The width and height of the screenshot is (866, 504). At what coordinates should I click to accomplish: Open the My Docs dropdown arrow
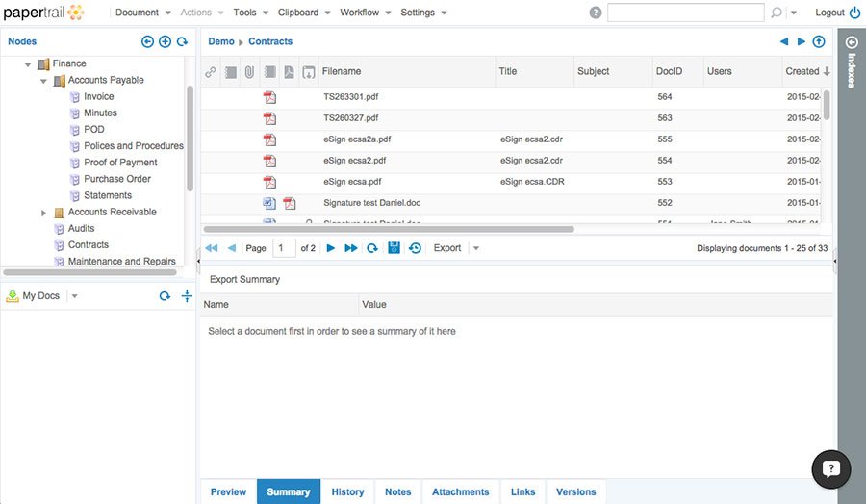(x=75, y=296)
